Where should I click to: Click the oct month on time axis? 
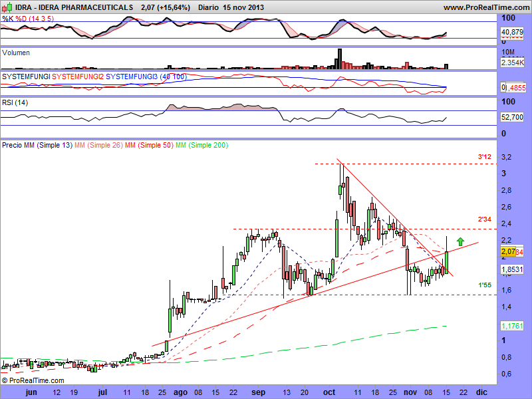(329, 392)
